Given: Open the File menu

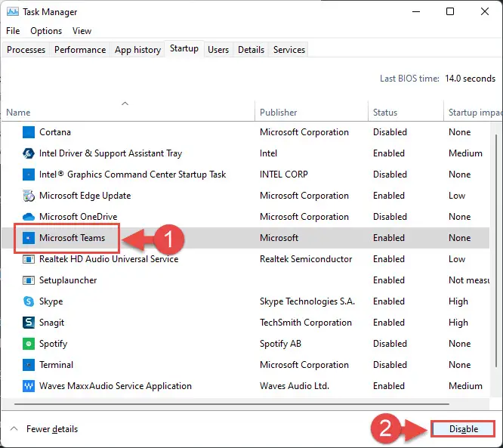Looking at the screenshot, I should (x=13, y=31).
